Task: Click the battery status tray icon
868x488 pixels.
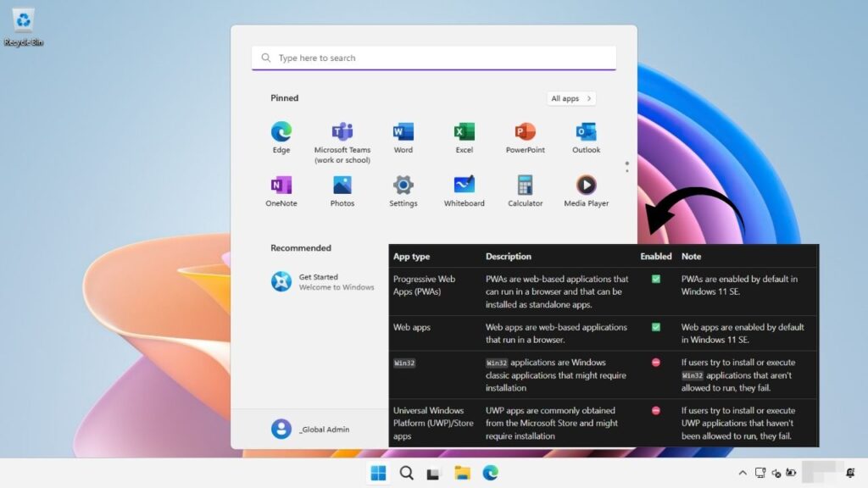Action: click(x=791, y=473)
